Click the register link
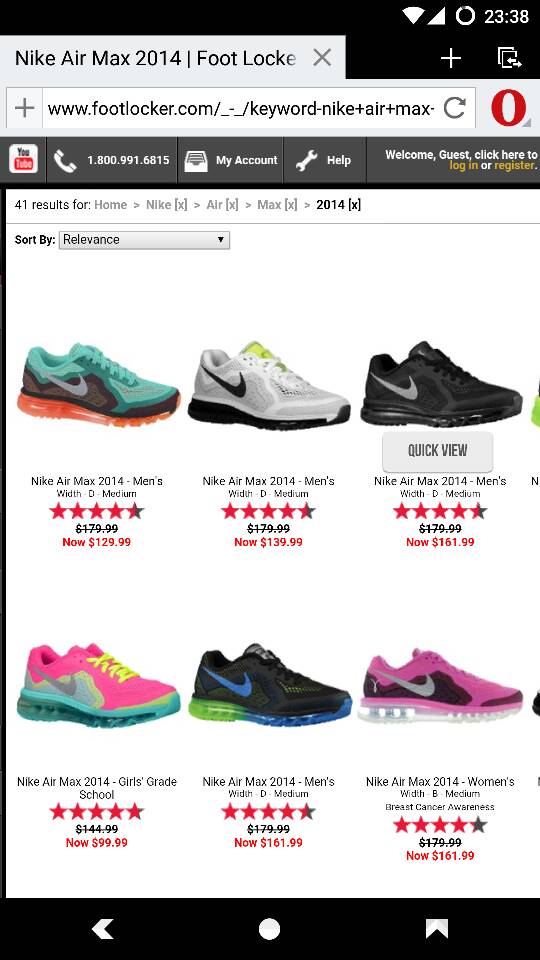 pos(515,166)
